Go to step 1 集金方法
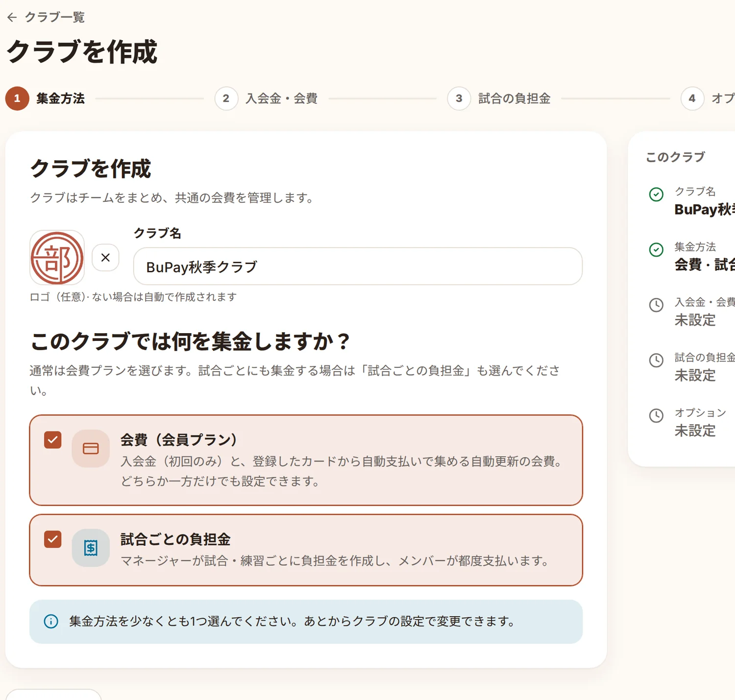This screenshot has height=700, width=735. point(45,98)
